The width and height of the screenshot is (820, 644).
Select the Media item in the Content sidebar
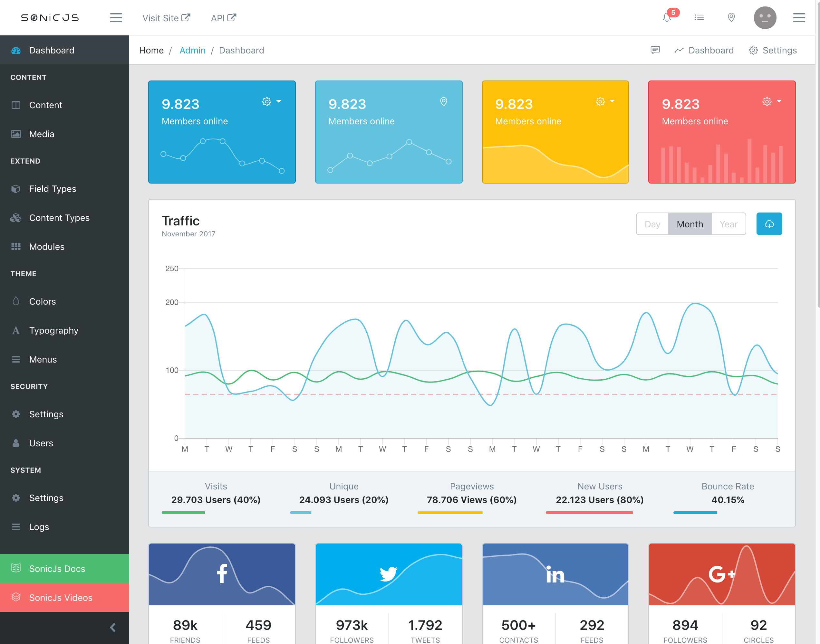pos(42,134)
